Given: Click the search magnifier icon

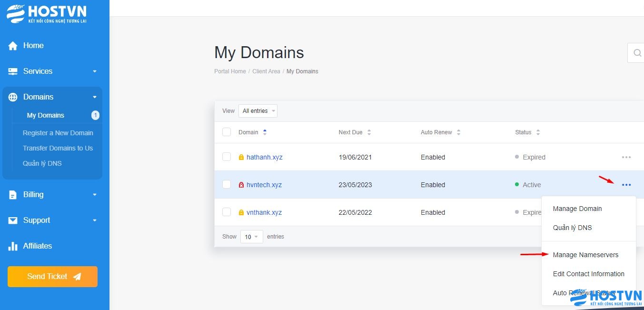Looking at the screenshot, I should click(637, 53).
